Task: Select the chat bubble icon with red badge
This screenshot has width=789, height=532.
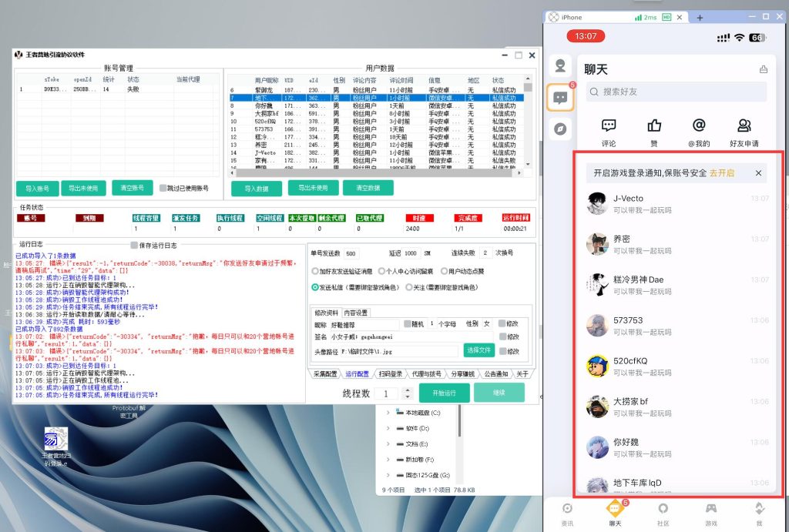Action: pyautogui.click(x=560, y=98)
